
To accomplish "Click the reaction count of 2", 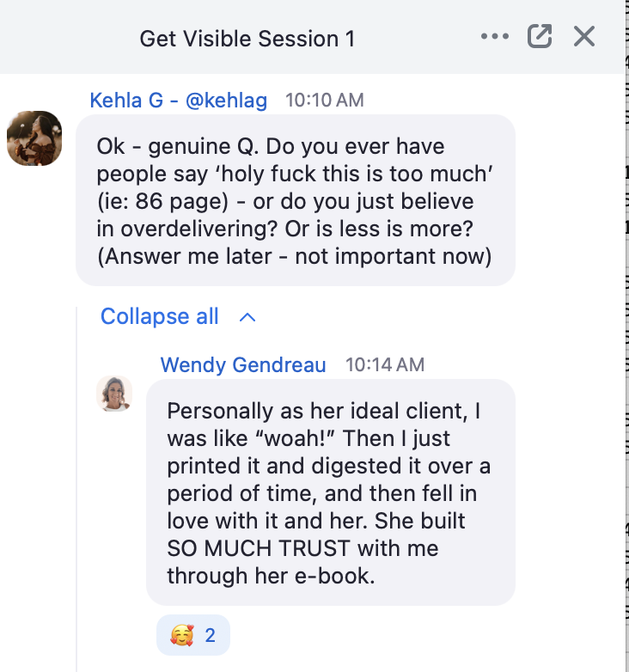I will 210,635.
